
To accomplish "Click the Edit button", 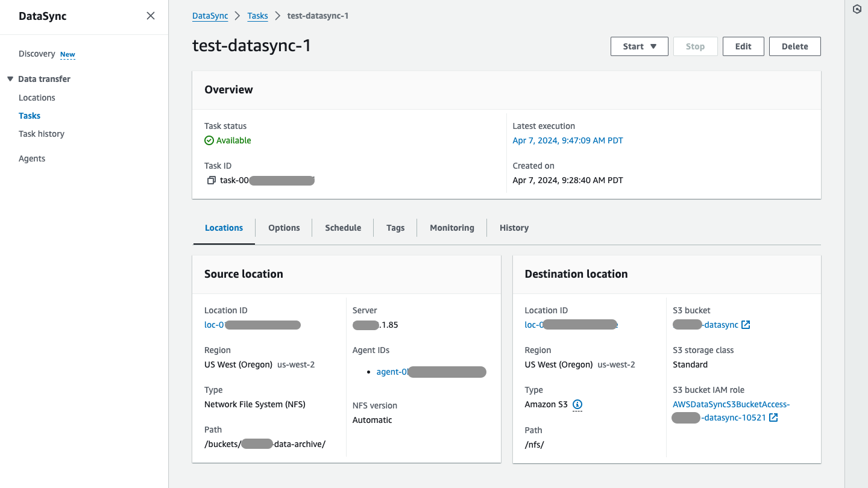I will click(x=743, y=46).
